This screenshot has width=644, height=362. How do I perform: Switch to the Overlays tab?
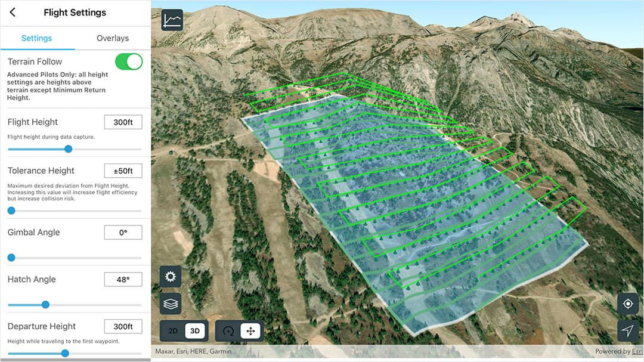pyautogui.click(x=112, y=38)
